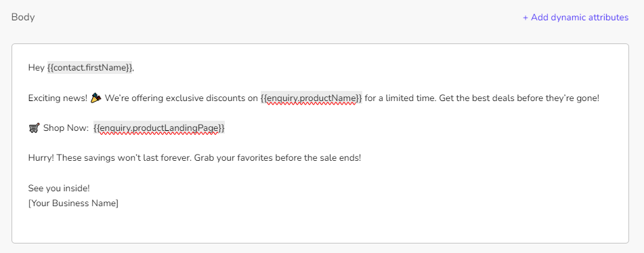Select the enquiry.productName attribute tag

[x=312, y=98]
